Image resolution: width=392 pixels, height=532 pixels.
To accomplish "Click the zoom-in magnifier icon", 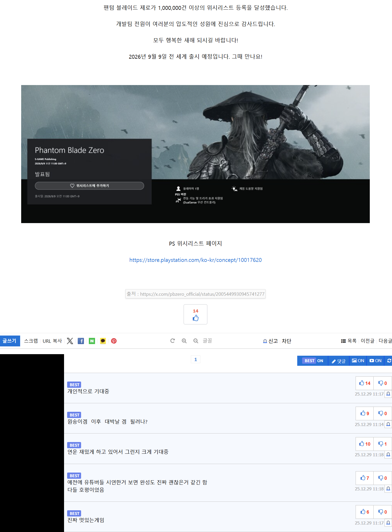I will coord(184,341).
